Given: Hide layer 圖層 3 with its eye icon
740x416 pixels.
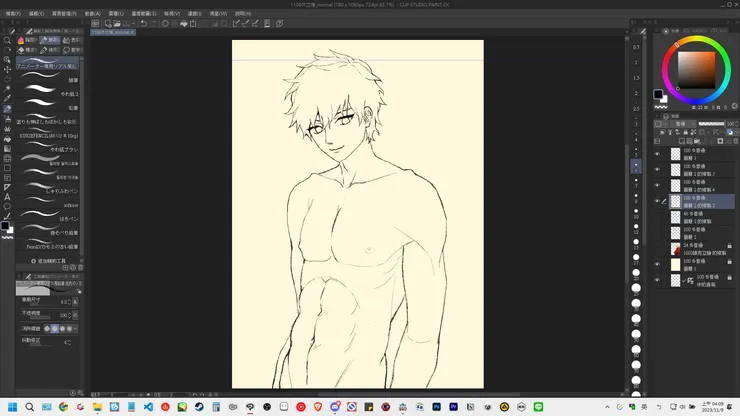Looking at the screenshot, I should tap(657, 154).
